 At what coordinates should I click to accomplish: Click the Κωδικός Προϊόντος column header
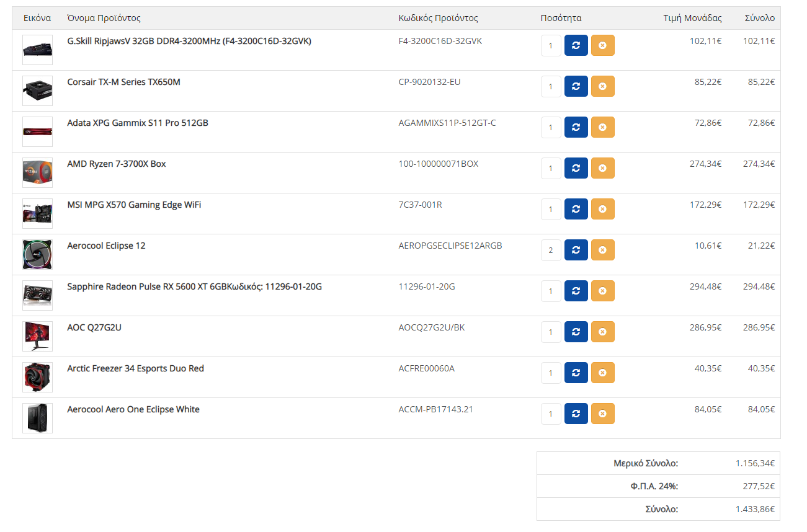438,18
